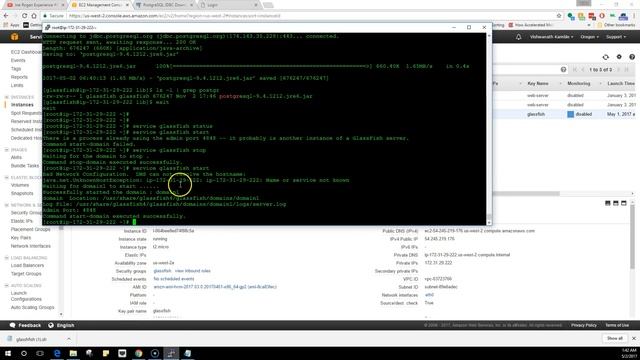Switch to the first YouTube tab

point(35,5)
